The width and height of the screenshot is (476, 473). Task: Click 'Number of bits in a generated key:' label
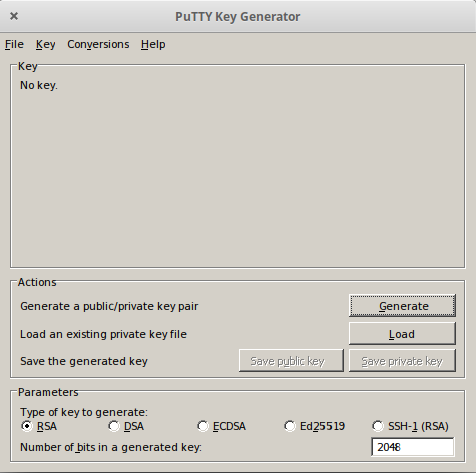111,447
